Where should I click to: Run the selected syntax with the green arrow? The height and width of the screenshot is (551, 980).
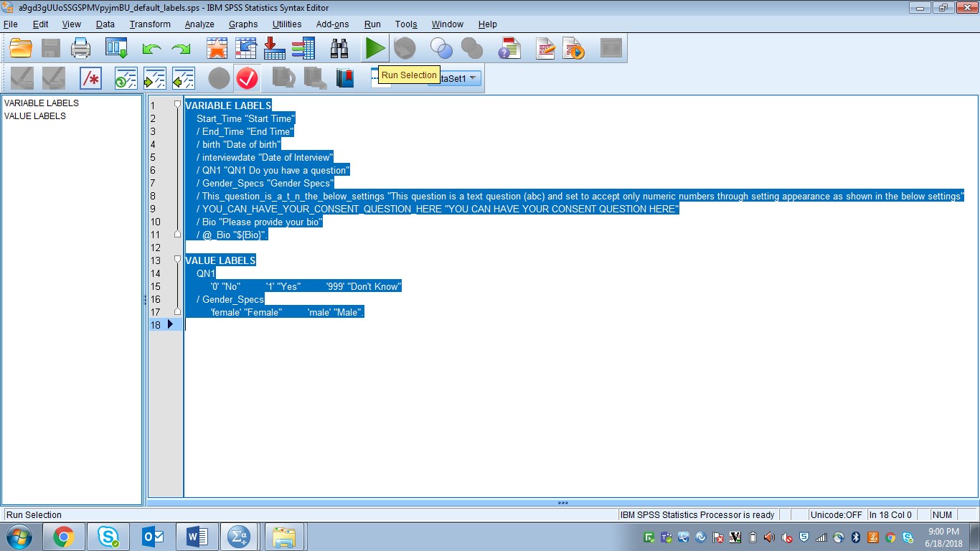click(x=374, y=48)
